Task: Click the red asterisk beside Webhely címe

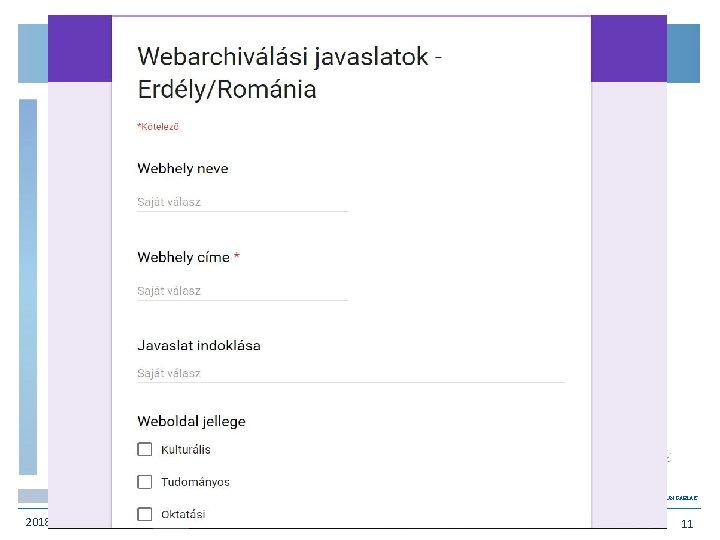Action: (x=237, y=257)
